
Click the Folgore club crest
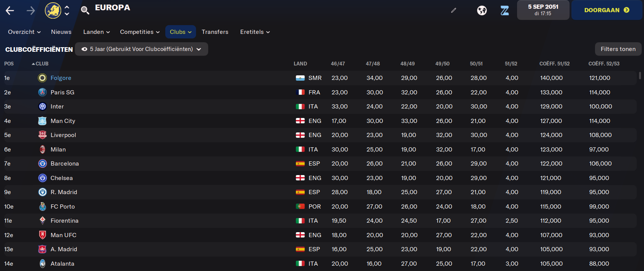(42, 78)
